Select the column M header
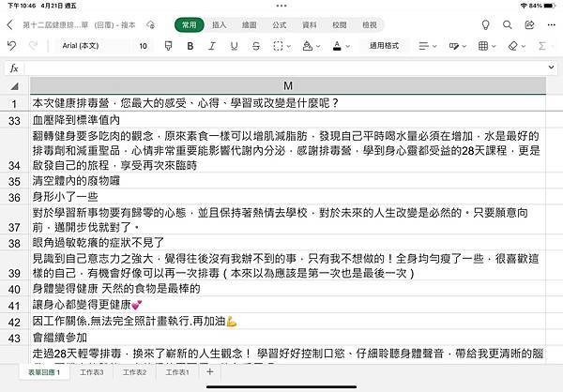 (x=288, y=85)
